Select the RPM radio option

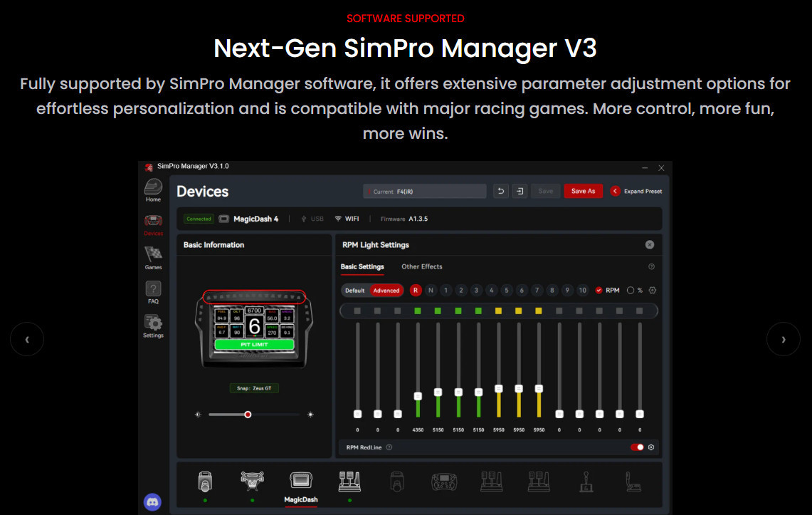(599, 290)
